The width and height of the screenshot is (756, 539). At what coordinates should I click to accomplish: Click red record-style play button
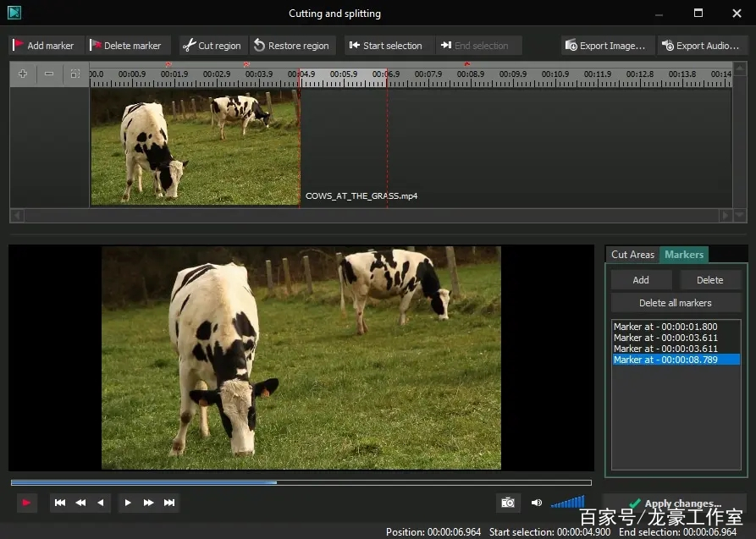[26, 503]
